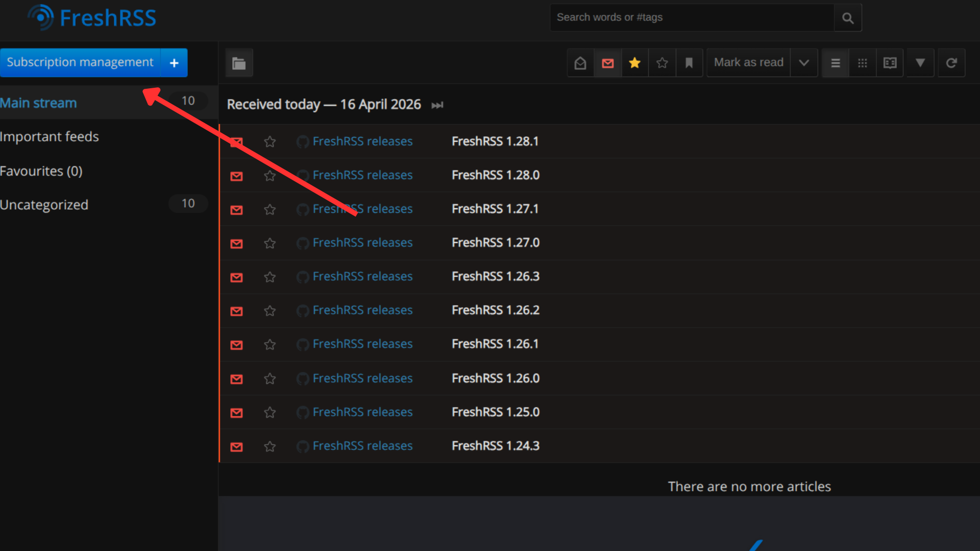980x551 pixels.
Task: Mark FreshRSS 1.27.0 as read
Action: click(x=236, y=243)
